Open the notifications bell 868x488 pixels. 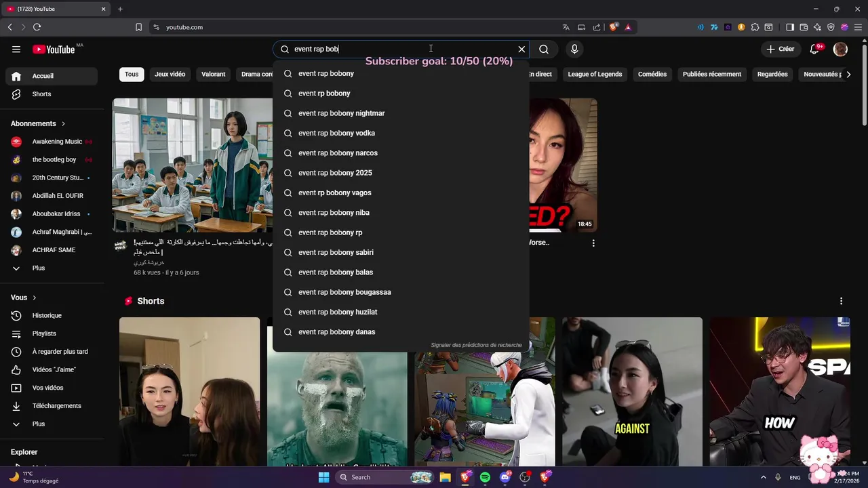[x=815, y=49]
